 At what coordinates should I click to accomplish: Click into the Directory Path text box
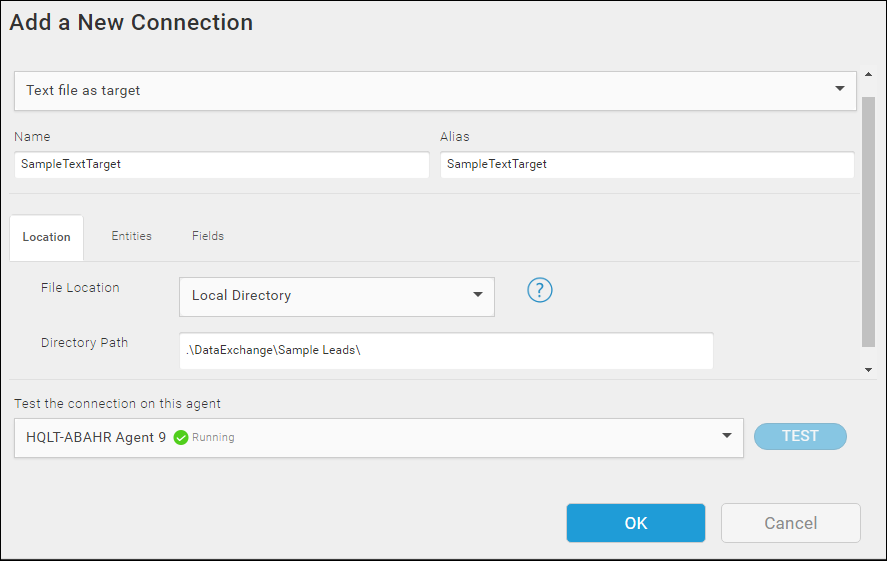[x=446, y=351]
